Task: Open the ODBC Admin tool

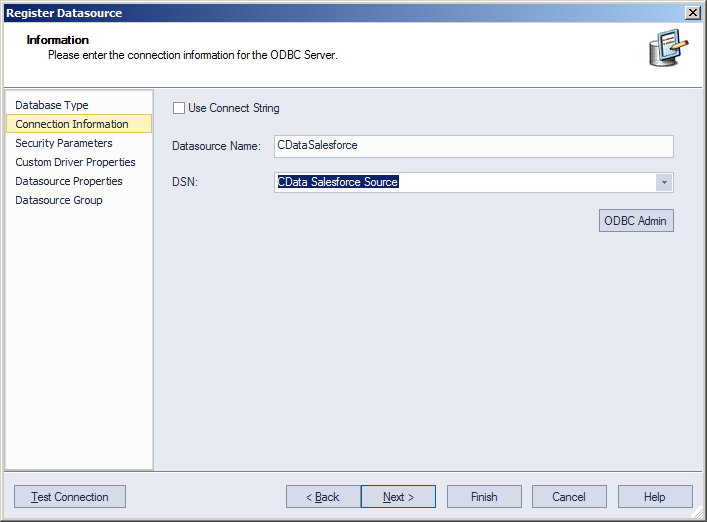Action: 635,221
